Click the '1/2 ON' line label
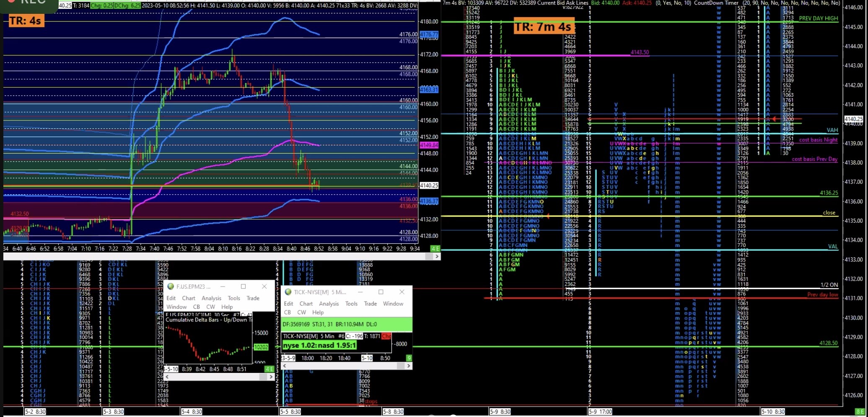Image resolution: width=868 pixels, height=417 pixels. (829, 285)
